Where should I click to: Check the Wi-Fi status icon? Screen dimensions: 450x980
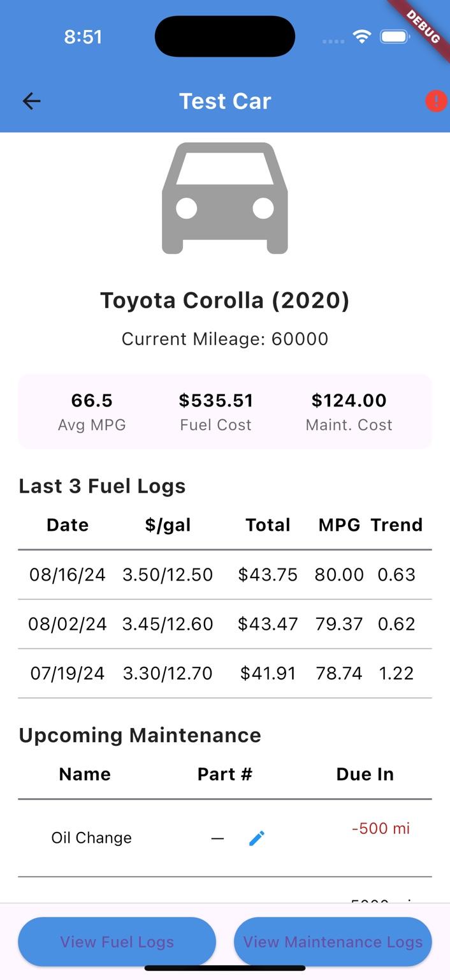(x=361, y=37)
